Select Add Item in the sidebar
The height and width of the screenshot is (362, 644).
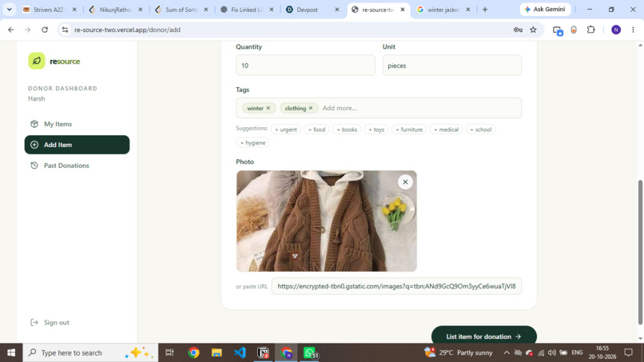coord(77,145)
